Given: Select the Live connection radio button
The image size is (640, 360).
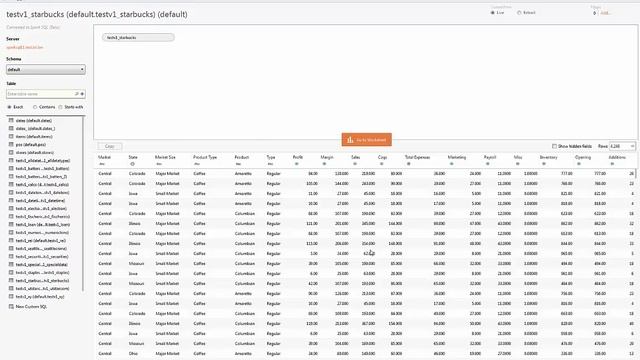Looking at the screenshot, I should tap(492, 13).
